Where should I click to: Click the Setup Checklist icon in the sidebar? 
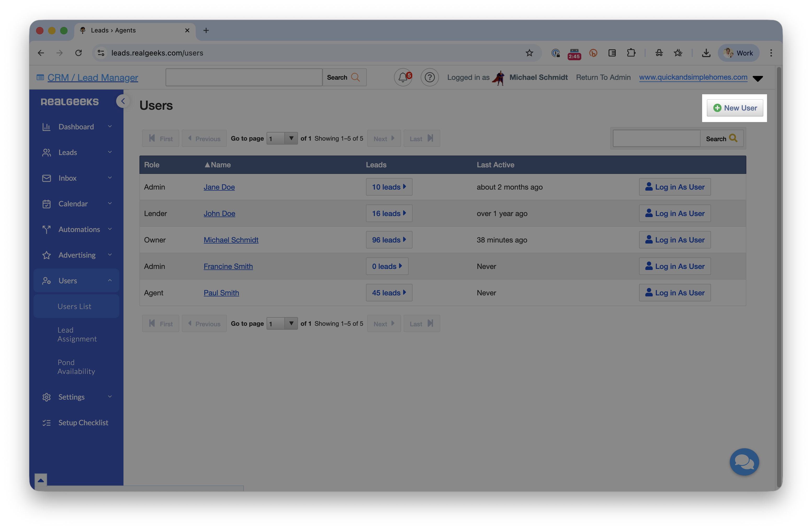pyautogui.click(x=46, y=423)
